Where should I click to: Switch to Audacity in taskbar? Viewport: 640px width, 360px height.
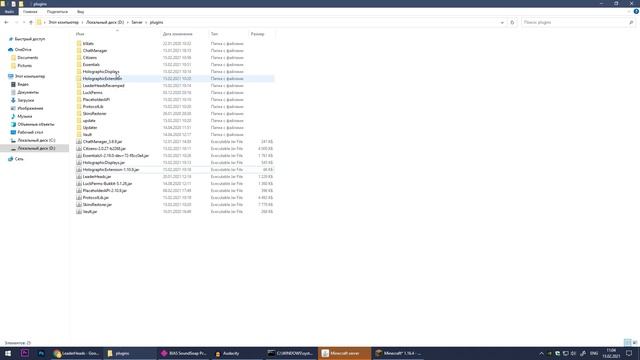click(238, 353)
